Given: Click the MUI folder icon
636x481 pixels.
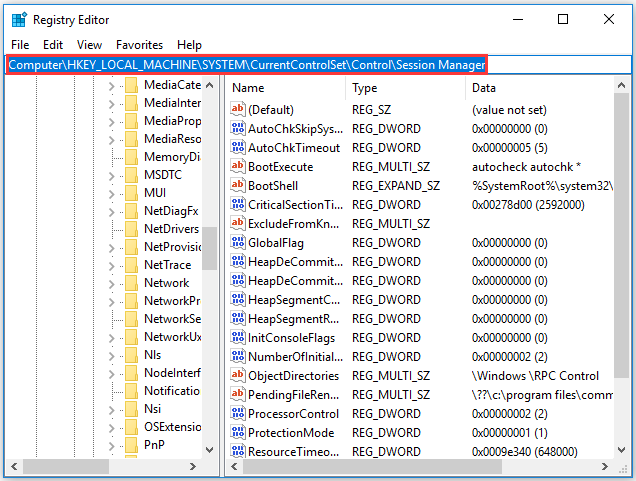Looking at the screenshot, I should [131, 193].
